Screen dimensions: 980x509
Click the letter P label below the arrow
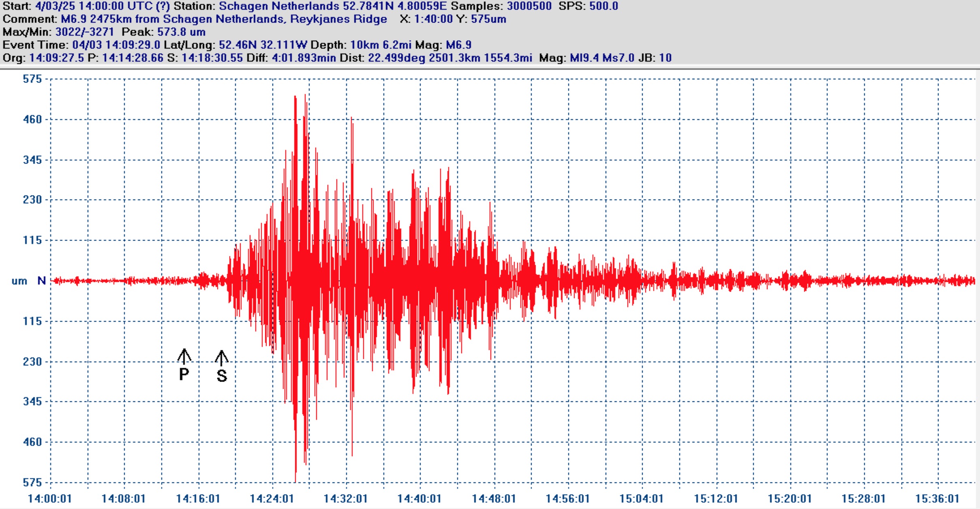[184, 374]
